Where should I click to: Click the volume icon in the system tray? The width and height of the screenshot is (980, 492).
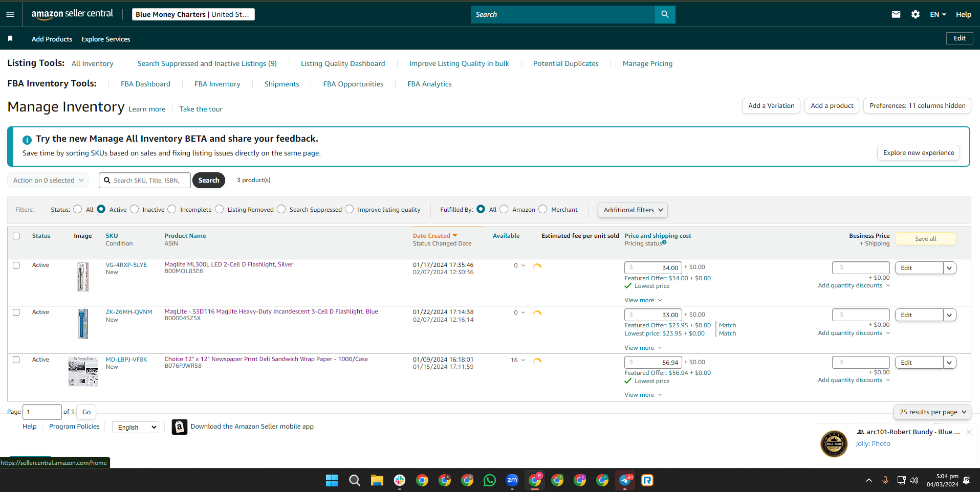[914, 480]
